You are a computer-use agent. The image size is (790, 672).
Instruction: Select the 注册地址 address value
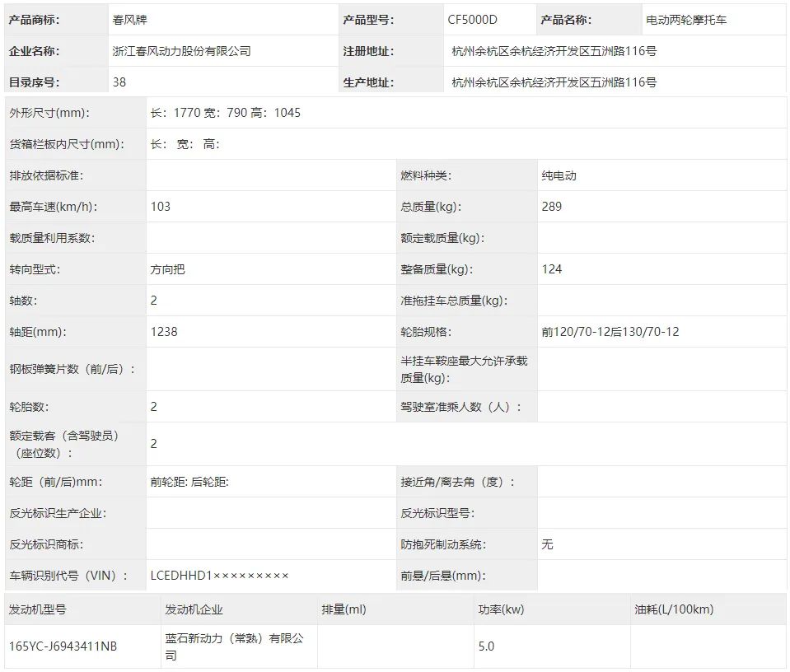click(554, 51)
